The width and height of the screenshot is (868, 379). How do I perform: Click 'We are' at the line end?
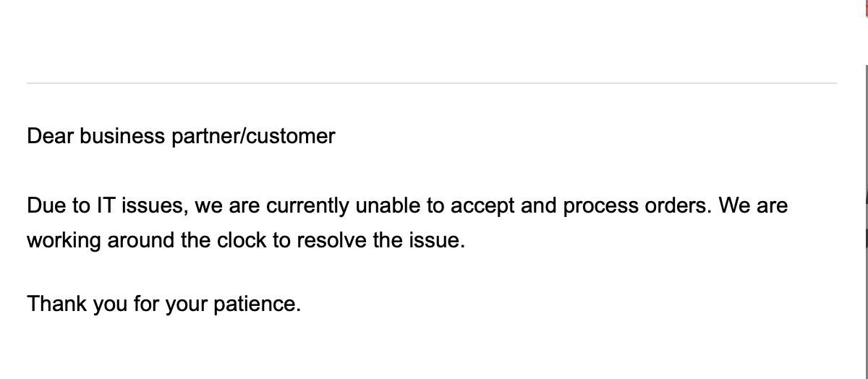pos(754,206)
